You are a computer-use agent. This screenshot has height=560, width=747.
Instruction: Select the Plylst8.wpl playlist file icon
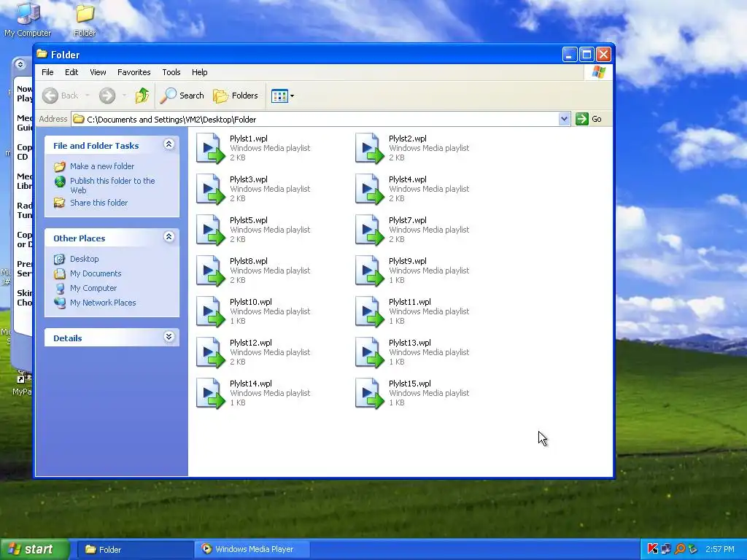click(x=210, y=271)
